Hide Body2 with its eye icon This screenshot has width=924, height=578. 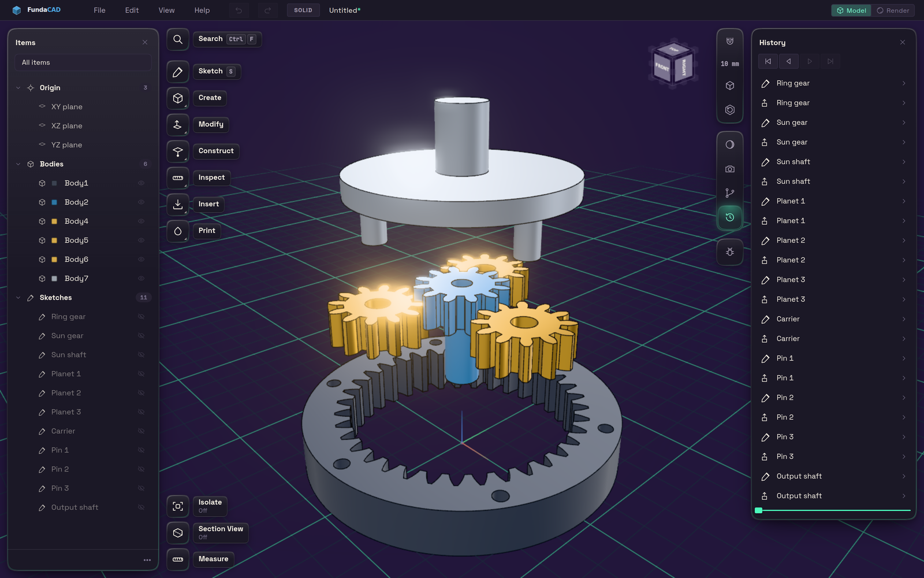point(141,202)
